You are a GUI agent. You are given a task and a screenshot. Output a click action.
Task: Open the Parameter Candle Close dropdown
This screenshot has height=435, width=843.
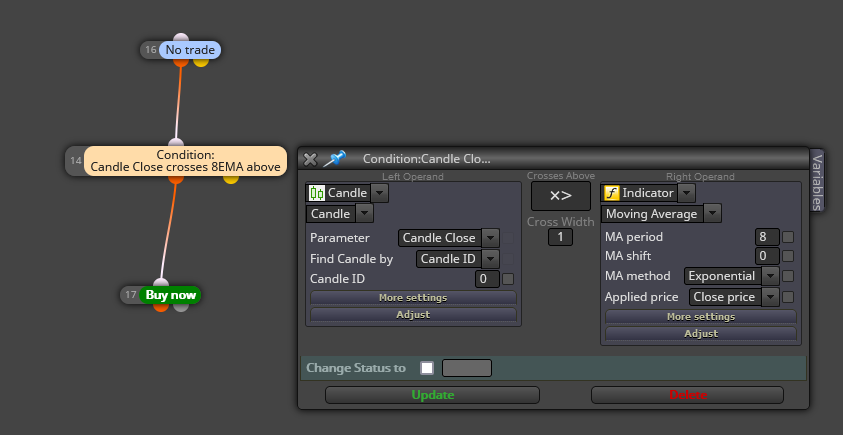click(490, 238)
